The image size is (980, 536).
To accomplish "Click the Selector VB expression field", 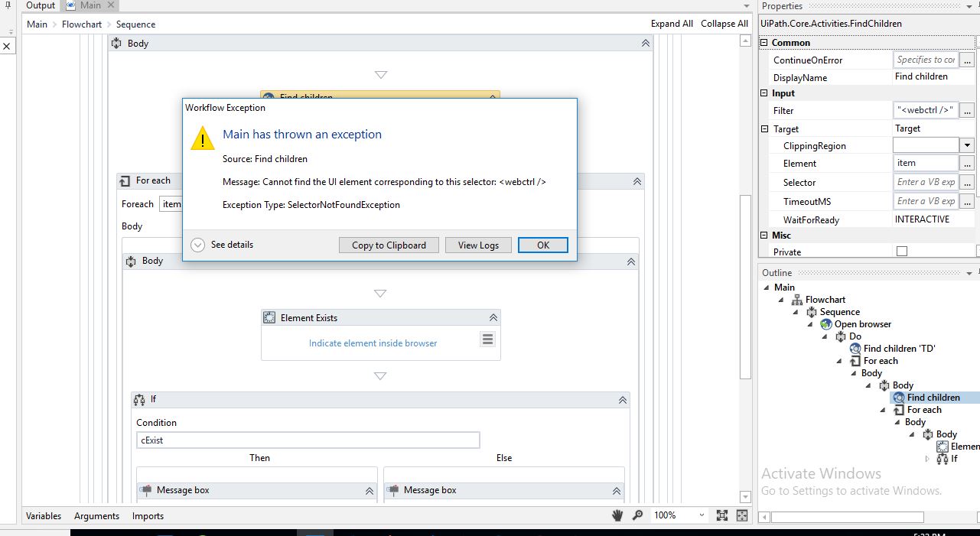I will click(926, 182).
